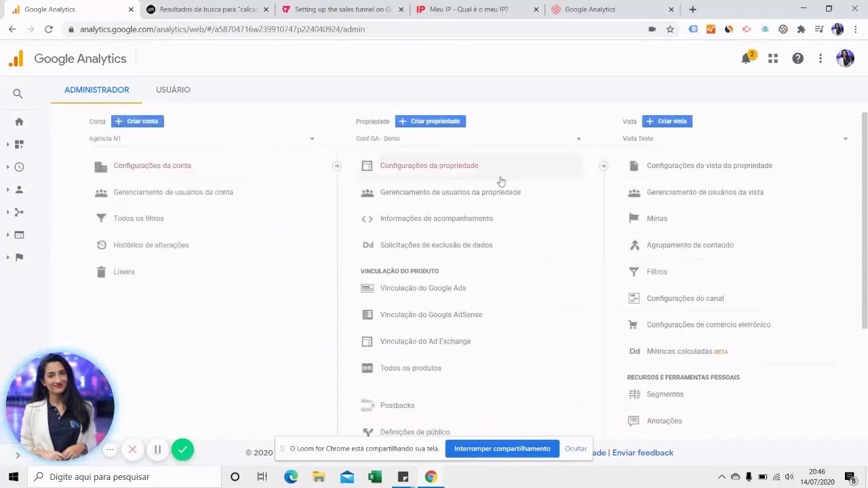This screenshot has width=868, height=488.
Task: Expand Behavior sidebar chevron
Action: tap(8, 235)
